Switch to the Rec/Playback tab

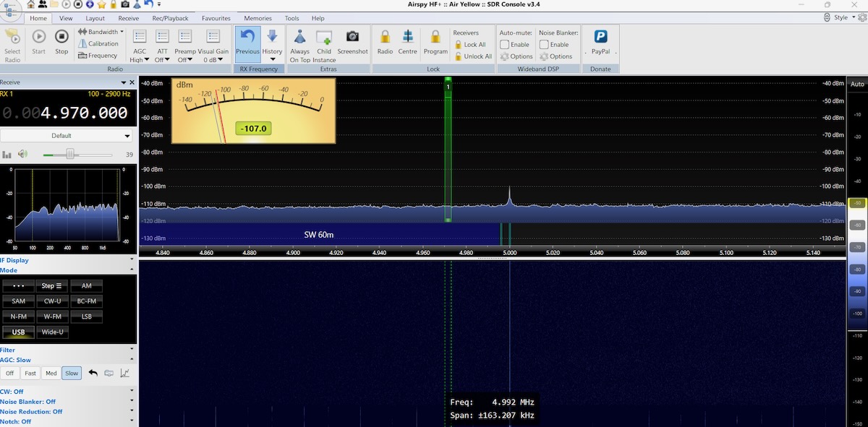[x=170, y=18]
